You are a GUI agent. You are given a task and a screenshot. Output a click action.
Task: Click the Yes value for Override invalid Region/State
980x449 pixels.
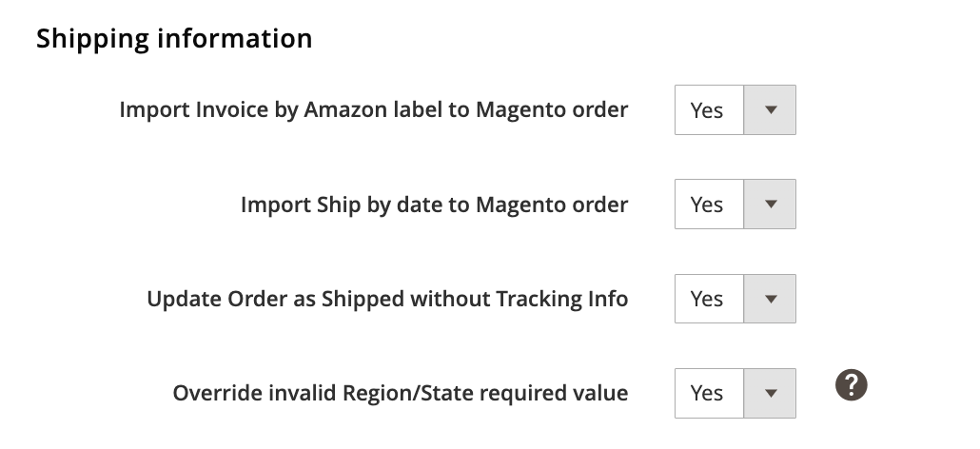click(707, 393)
